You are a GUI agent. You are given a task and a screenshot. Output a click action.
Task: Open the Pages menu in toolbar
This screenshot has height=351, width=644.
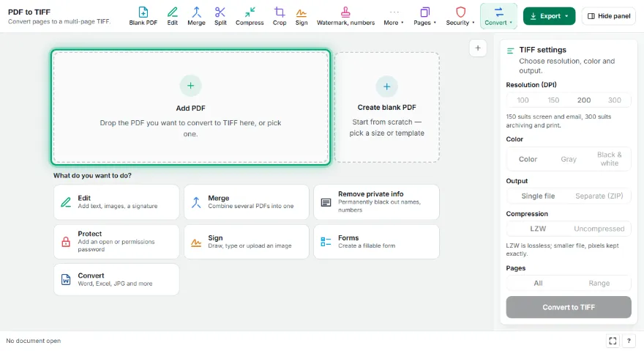point(424,16)
